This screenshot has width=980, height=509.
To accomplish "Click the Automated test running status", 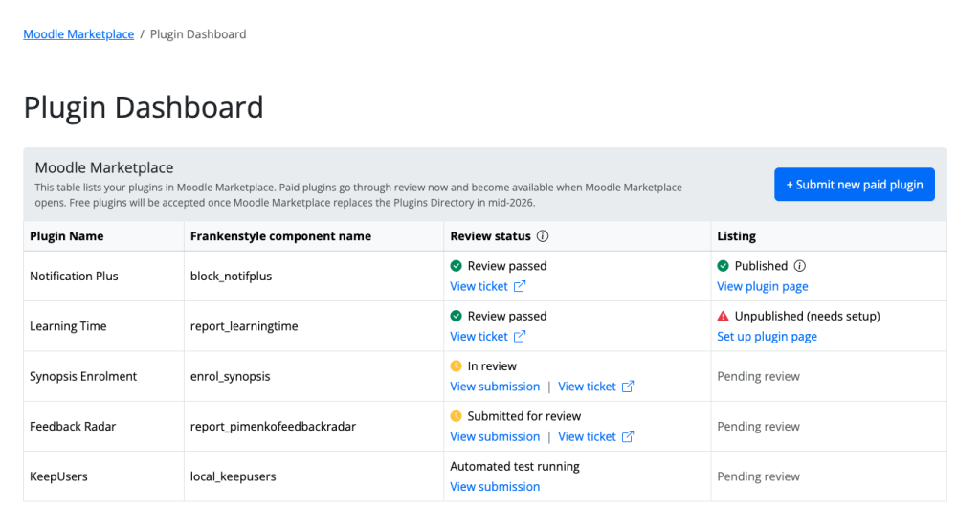I will [x=515, y=467].
